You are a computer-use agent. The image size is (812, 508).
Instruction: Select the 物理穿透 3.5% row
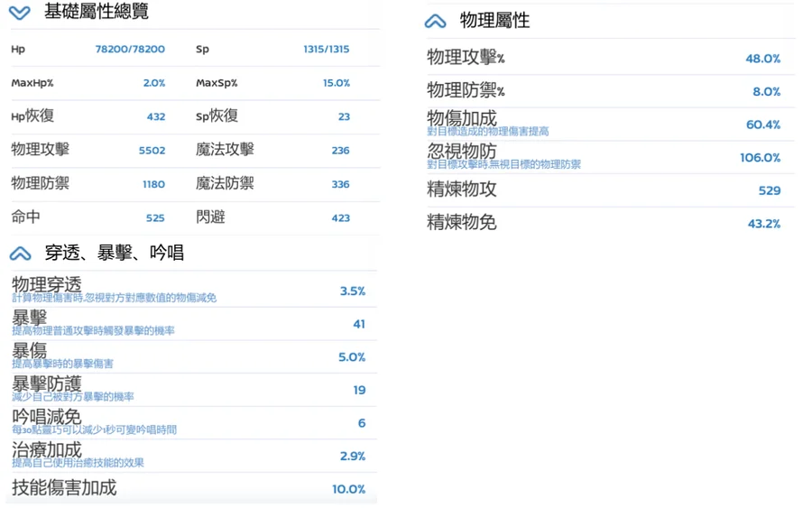[x=189, y=290]
